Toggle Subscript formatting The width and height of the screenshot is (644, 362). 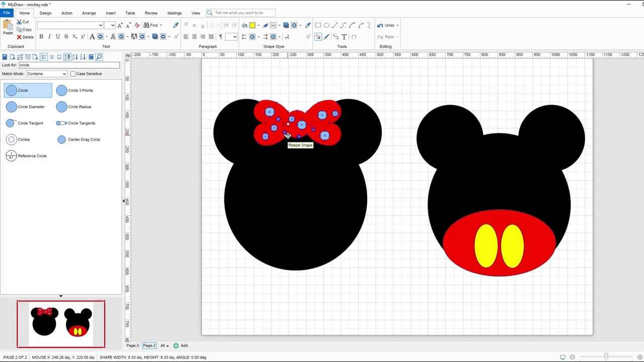tap(74, 37)
